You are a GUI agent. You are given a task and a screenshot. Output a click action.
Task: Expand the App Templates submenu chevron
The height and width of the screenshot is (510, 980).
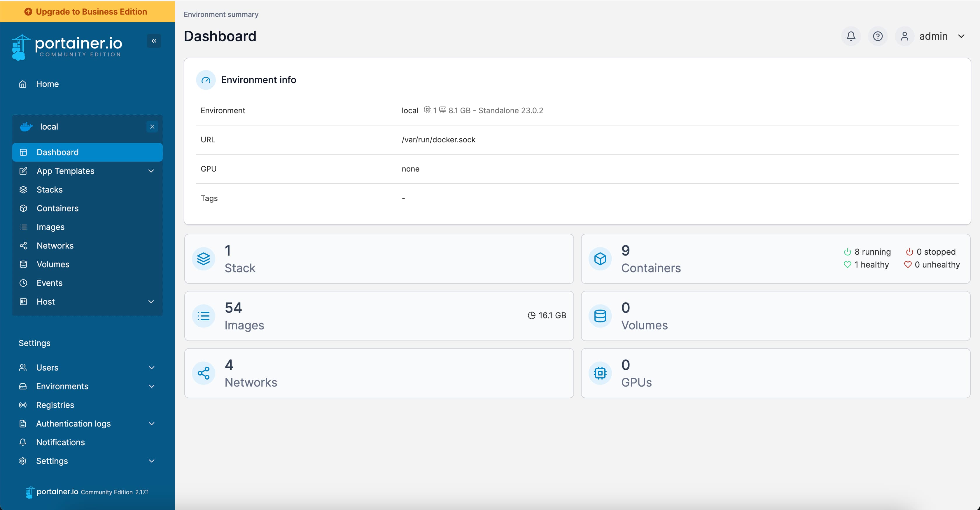[x=151, y=171]
